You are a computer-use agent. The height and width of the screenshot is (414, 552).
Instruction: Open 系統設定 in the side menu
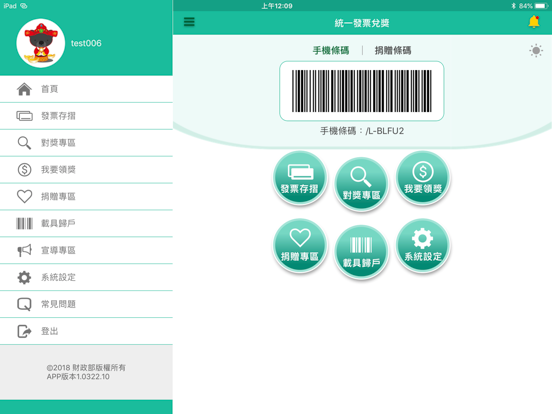click(86, 277)
